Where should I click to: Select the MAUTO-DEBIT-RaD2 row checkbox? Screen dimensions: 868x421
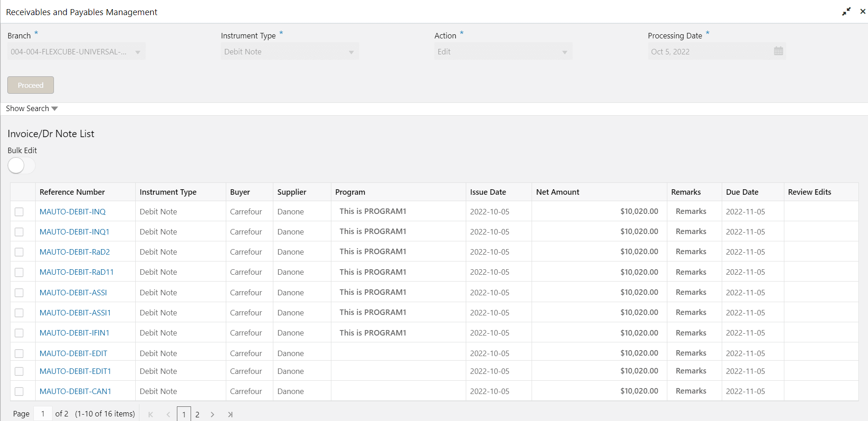tap(19, 252)
